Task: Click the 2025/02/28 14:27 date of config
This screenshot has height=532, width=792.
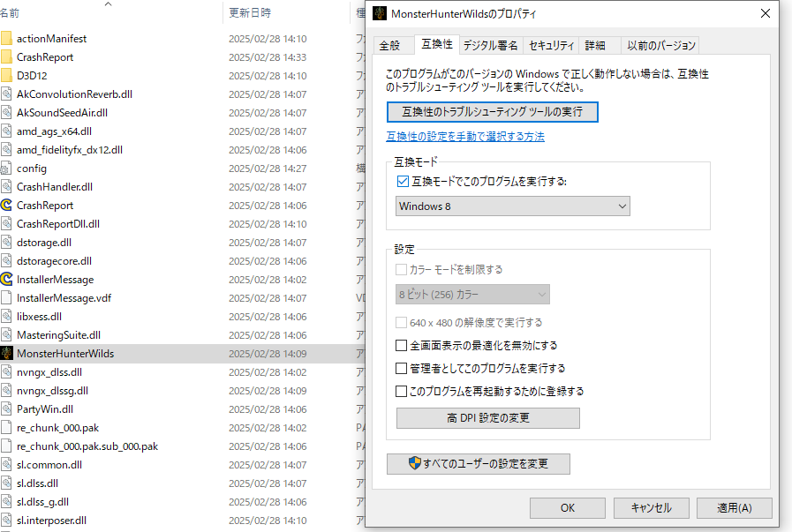Action: 268,169
